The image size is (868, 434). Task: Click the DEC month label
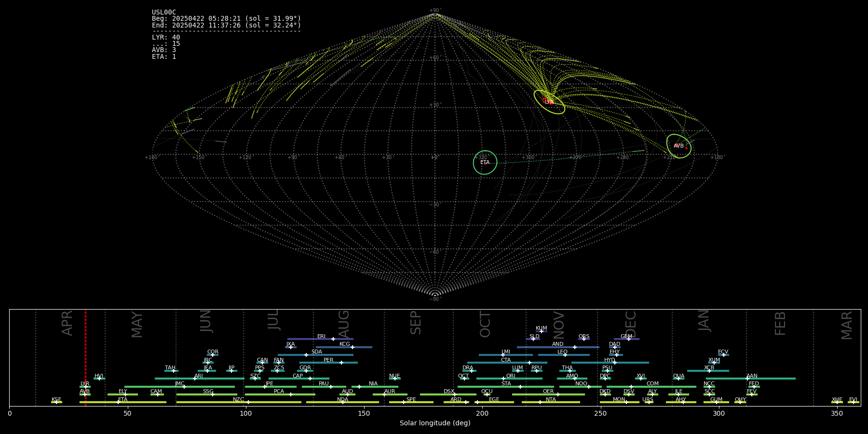631,325
